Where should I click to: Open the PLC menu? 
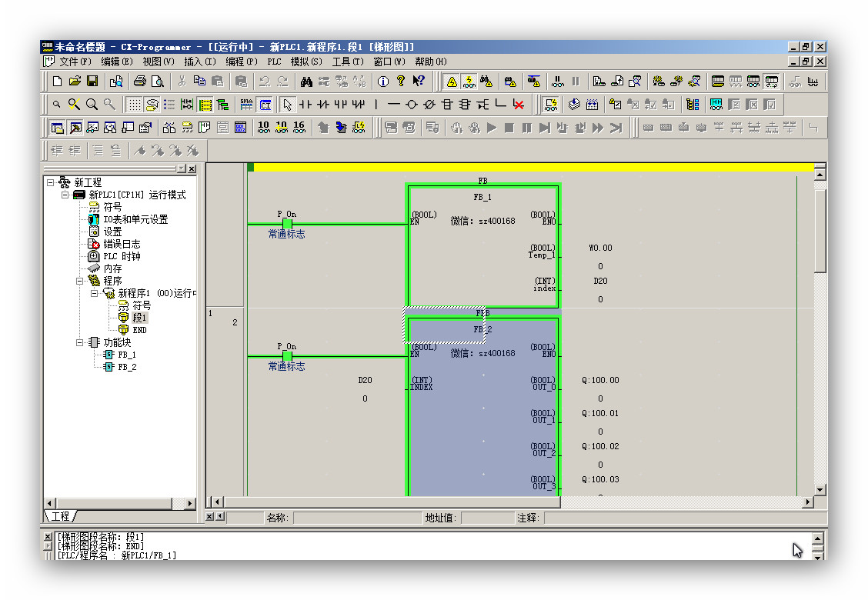tap(274, 62)
